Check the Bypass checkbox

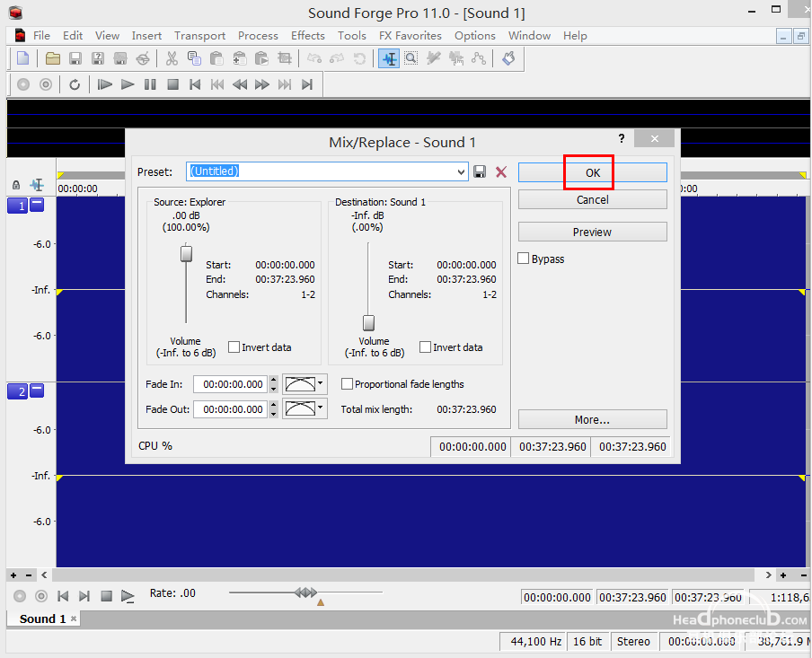click(x=524, y=259)
